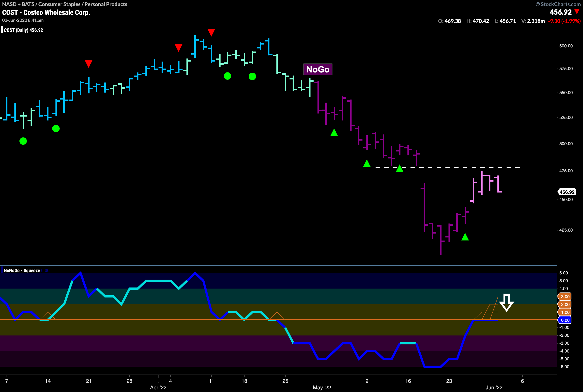The image size is (583, 392).
Task: Select the green circle marker below April 19 bars
Action: click(x=252, y=76)
